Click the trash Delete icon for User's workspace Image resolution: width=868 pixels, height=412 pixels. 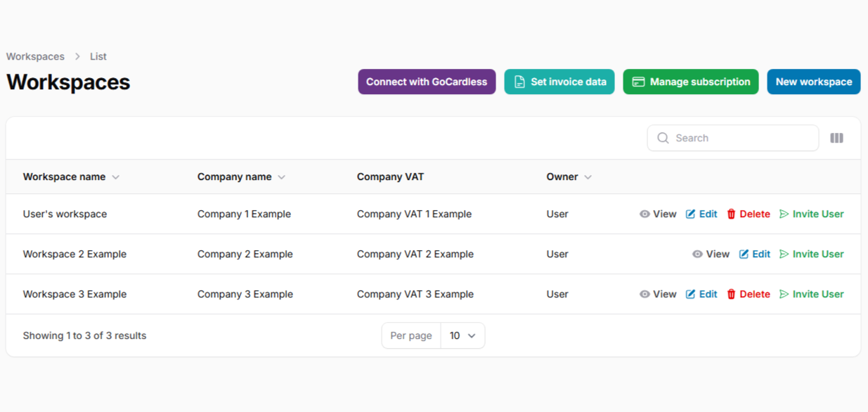point(731,214)
